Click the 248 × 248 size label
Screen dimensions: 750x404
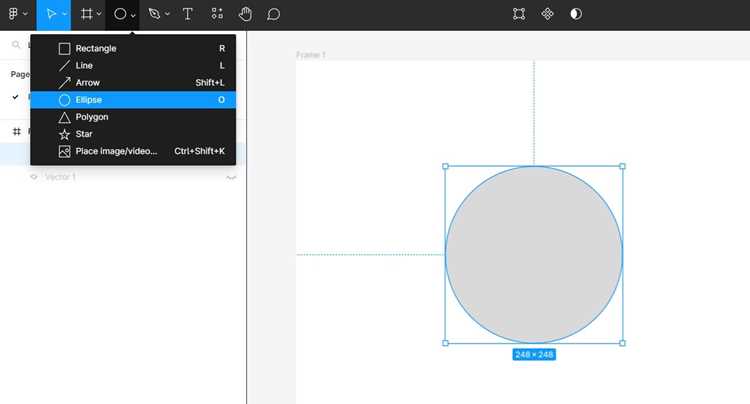tap(534, 354)
